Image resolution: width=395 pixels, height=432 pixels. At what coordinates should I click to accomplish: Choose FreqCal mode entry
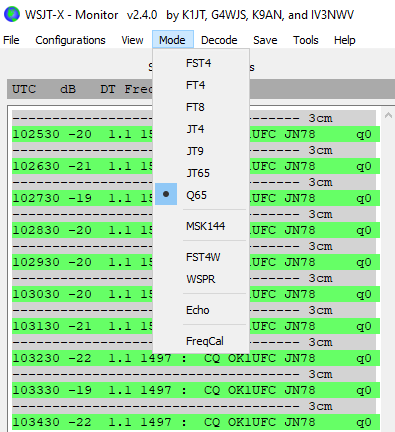[x=201, y=341]
